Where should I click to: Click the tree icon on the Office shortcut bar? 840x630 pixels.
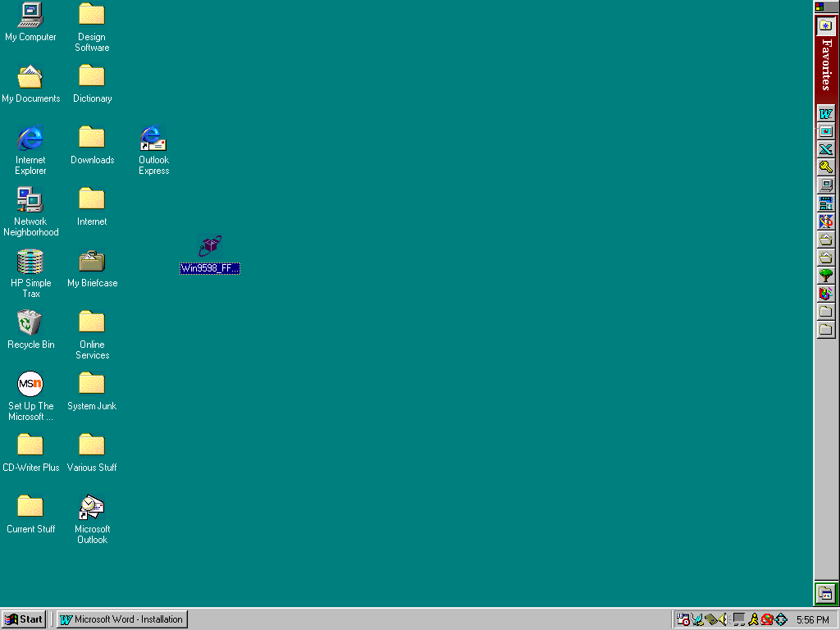point(825,276)
